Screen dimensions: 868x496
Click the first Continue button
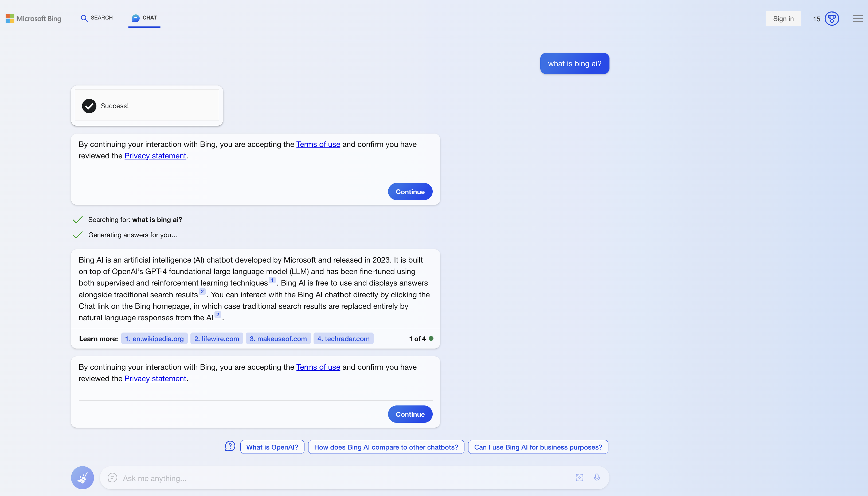tap(410, 191)
